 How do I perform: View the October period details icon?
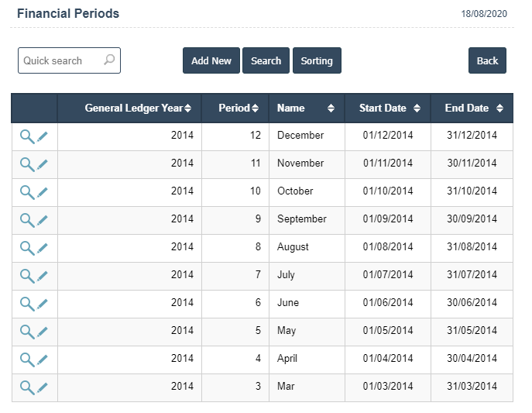point(26,192)
